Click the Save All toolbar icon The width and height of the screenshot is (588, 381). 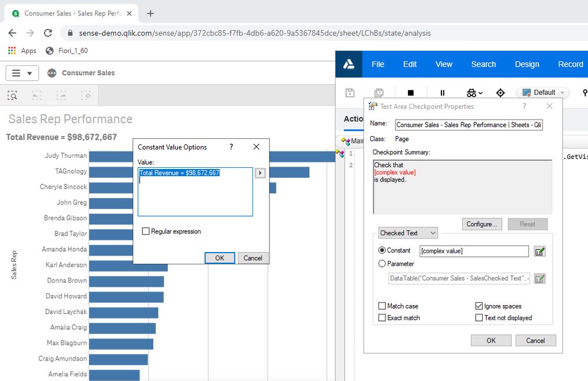[x=379, y=92]
